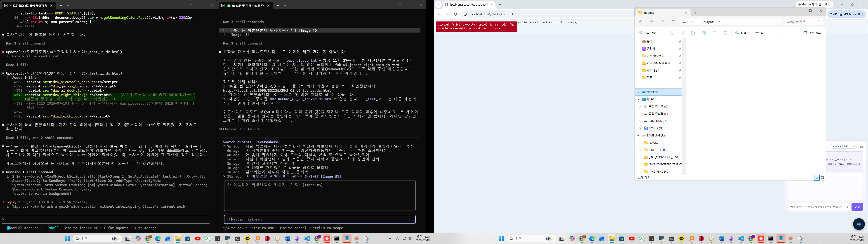Expand the _BACKUP folder node
The height and width of the screenshot is (244, 868).
pyautogui.click(x=640, y=143)
